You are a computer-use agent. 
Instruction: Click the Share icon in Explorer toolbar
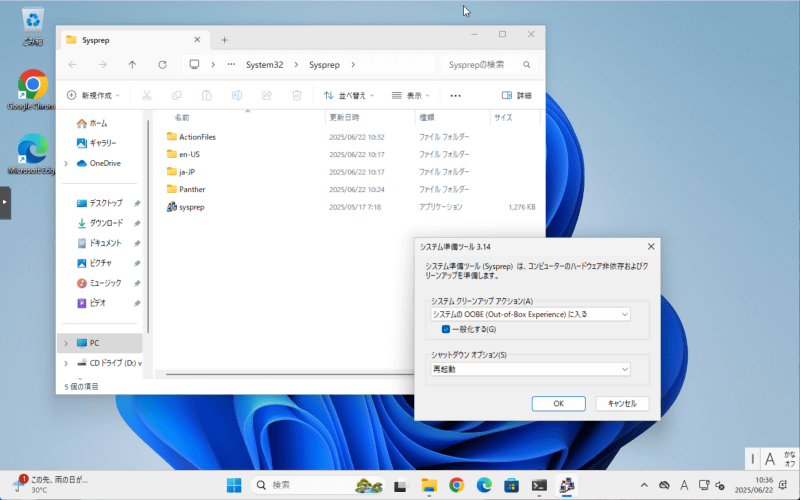click(267, 95)
